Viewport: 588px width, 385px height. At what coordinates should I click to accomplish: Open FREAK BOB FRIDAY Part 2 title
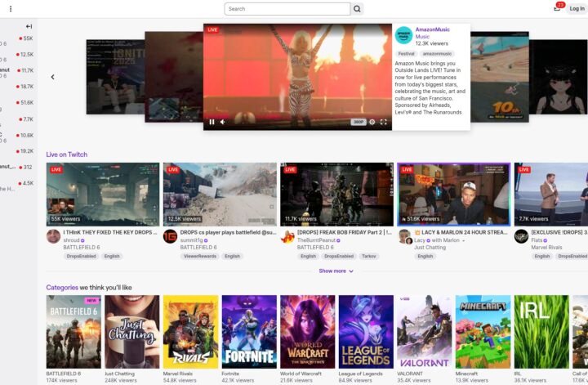click(x=345, y=232)
